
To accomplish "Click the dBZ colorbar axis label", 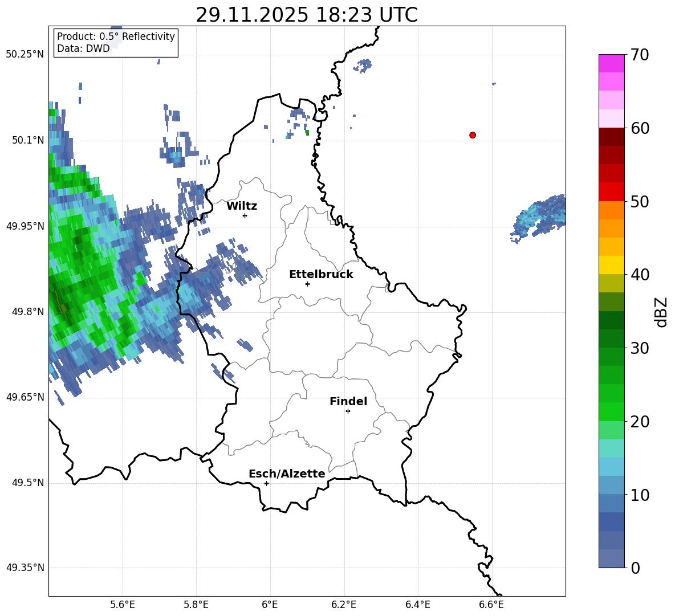I will click(x=662, y=312).
